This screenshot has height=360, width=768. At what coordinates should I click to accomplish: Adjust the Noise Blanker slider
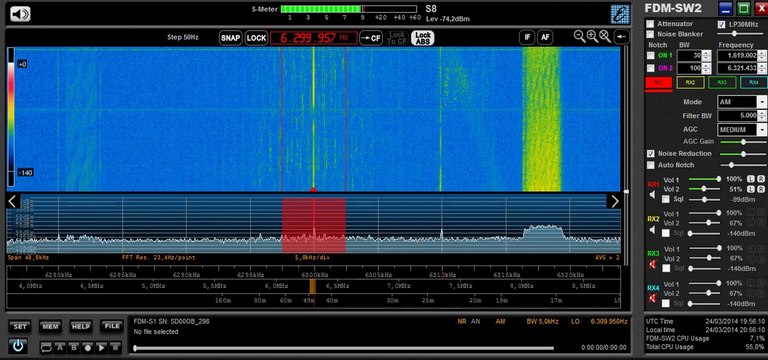point(741,34)
